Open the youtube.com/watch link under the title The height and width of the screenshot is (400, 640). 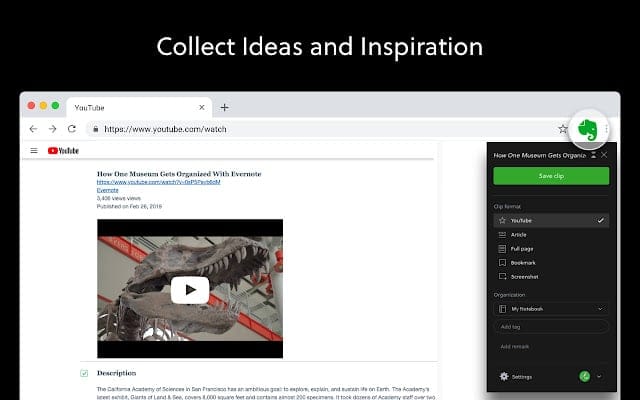coord(158,182)
